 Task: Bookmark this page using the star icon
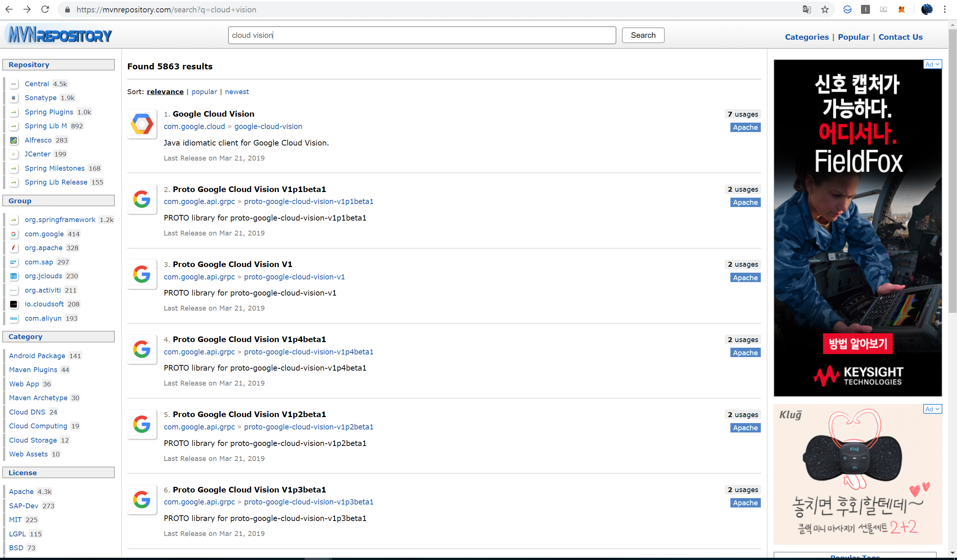point(825,9)
